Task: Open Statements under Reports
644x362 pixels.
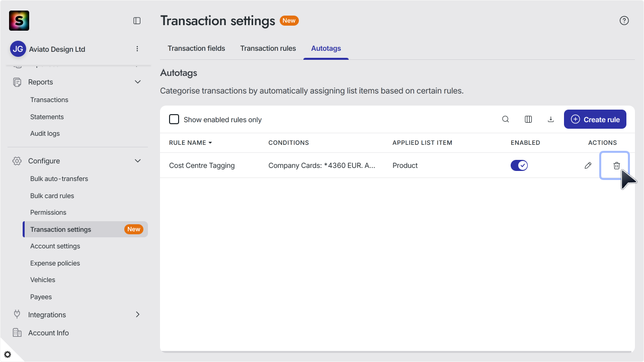Action: 47,117
